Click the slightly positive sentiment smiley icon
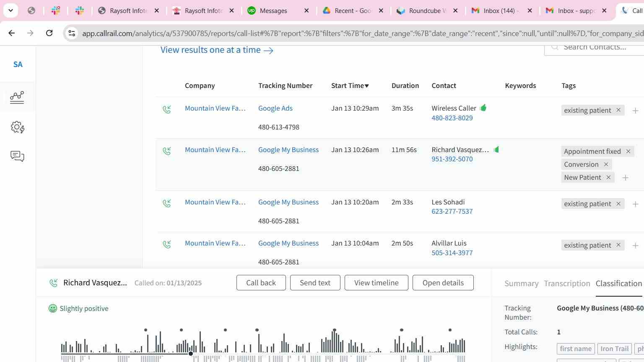Image resolution: width=644 pixels, height=362 pixels. (53, 308)
